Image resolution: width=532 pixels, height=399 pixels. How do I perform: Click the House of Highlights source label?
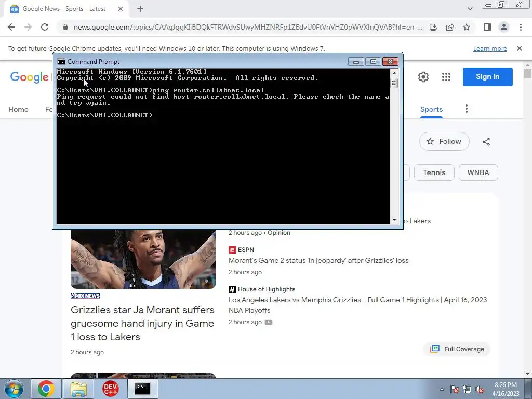[x=262, y=289]
